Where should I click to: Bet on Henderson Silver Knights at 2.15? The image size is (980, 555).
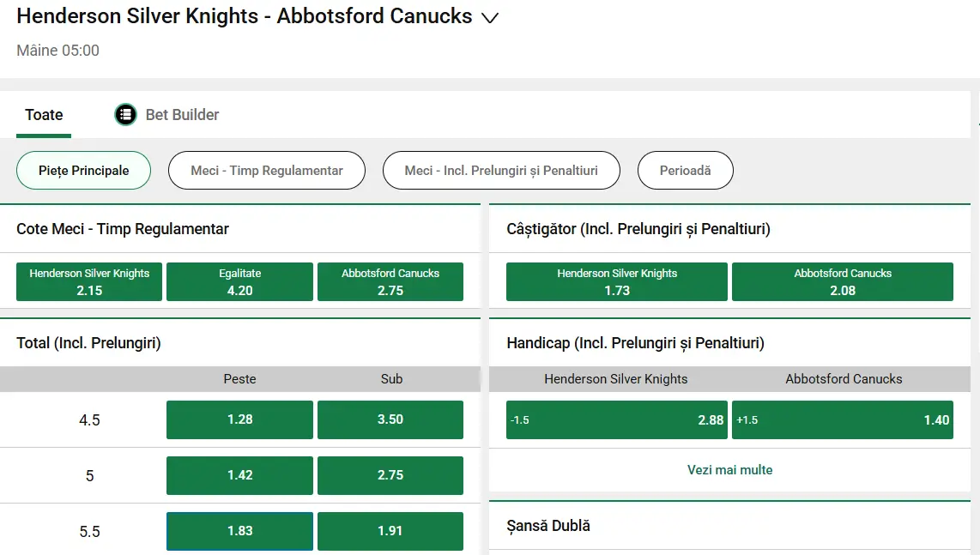[x=88, y=281]
